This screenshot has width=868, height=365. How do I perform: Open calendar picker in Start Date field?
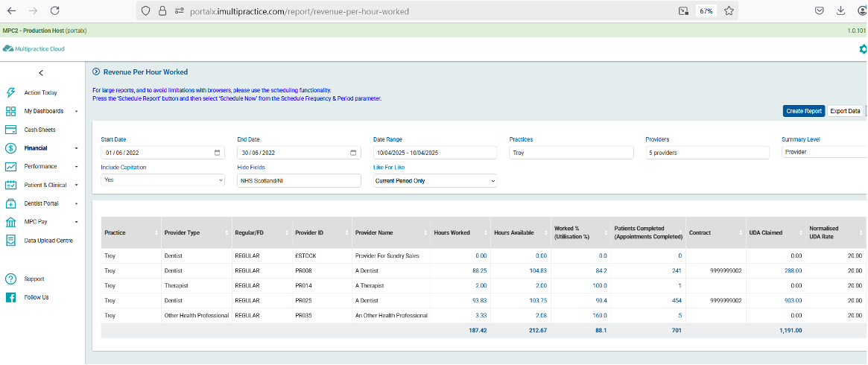point(217,153)
